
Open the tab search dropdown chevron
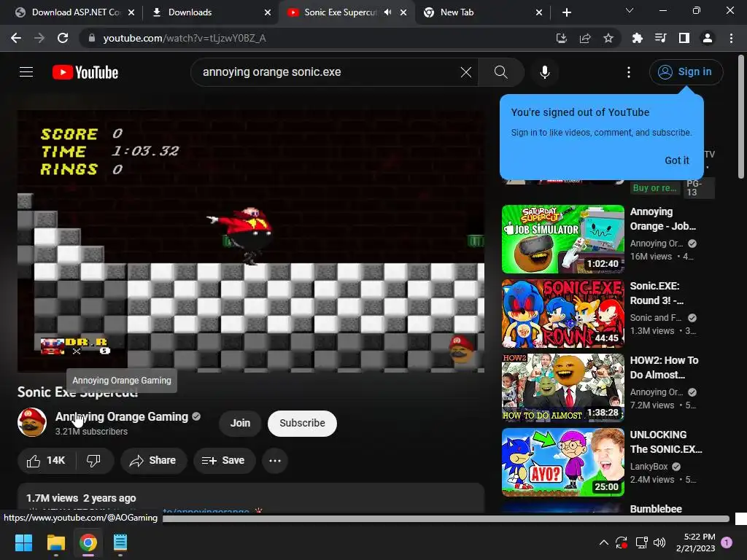tap(630, 10)
